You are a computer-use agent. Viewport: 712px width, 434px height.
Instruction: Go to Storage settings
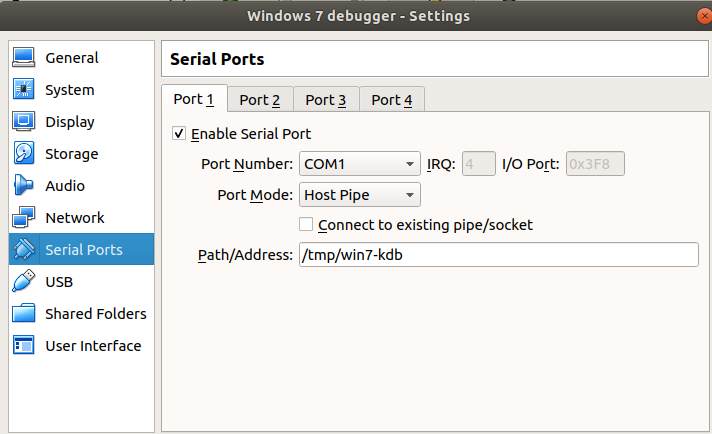coord(82,153)
